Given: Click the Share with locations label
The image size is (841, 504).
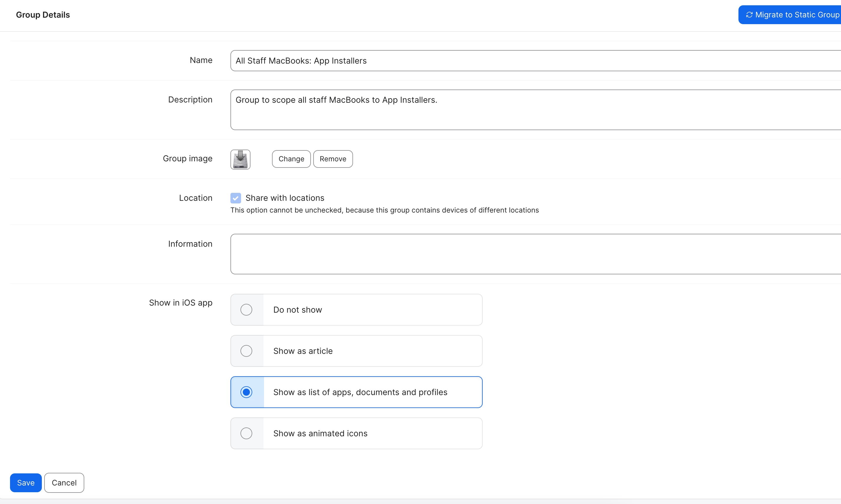Looking at the screenshot, I should 285,198.
